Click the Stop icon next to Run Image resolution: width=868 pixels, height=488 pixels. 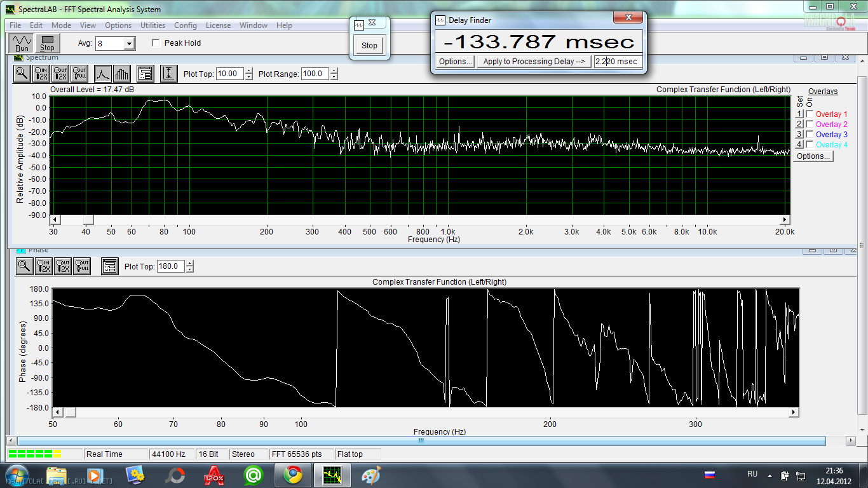[47, 43]
